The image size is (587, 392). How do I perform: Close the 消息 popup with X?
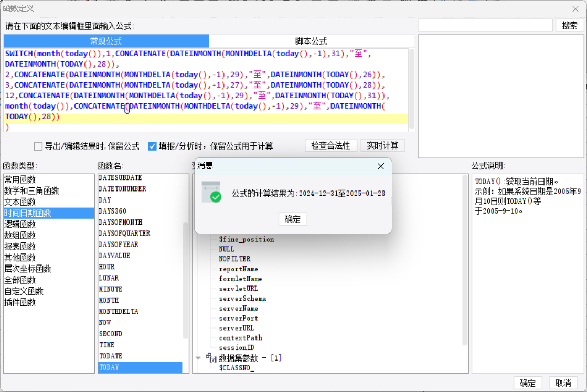381,166
